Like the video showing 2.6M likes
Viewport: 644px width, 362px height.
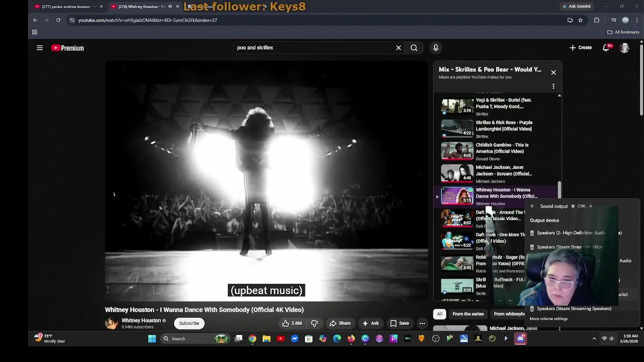(x=292, y=323)
